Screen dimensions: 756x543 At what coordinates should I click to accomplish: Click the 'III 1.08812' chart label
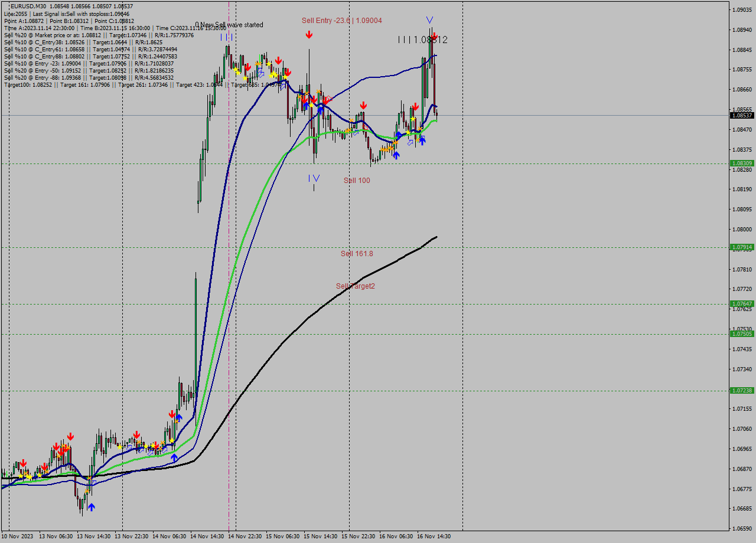pos(423,40)
